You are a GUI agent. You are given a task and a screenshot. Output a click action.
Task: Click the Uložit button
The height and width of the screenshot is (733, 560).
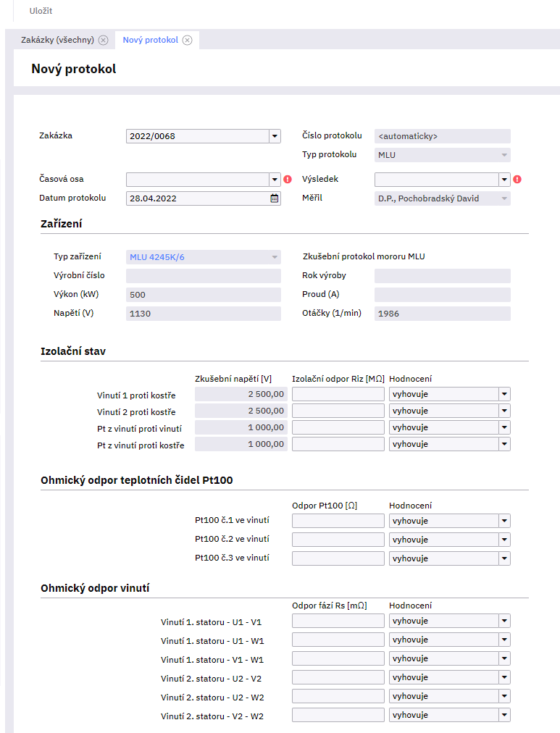point(41,12)
